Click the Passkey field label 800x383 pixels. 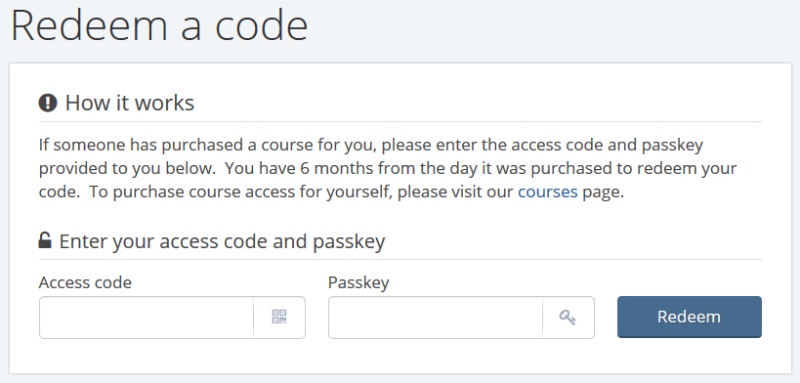pos(359,283)
